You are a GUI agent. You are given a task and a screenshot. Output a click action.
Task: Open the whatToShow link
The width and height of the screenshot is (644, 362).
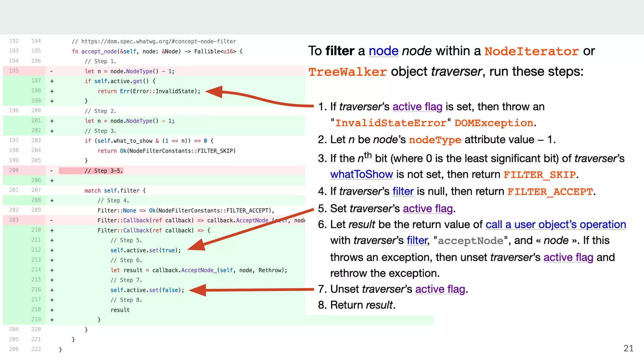click(362, 174)
